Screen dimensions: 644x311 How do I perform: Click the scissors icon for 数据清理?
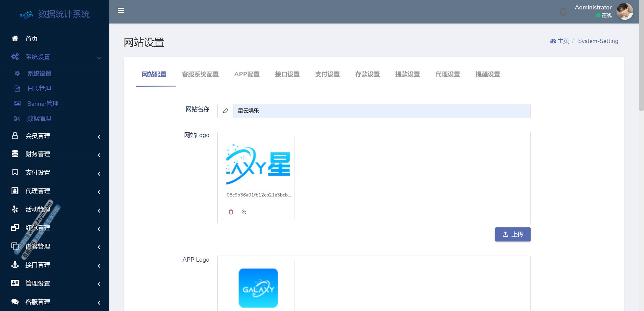17,119
